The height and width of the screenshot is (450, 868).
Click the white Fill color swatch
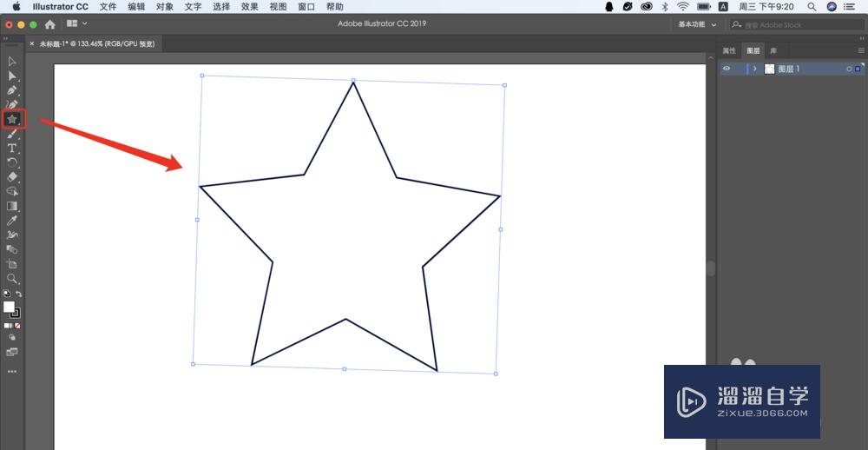coord(10,308)
